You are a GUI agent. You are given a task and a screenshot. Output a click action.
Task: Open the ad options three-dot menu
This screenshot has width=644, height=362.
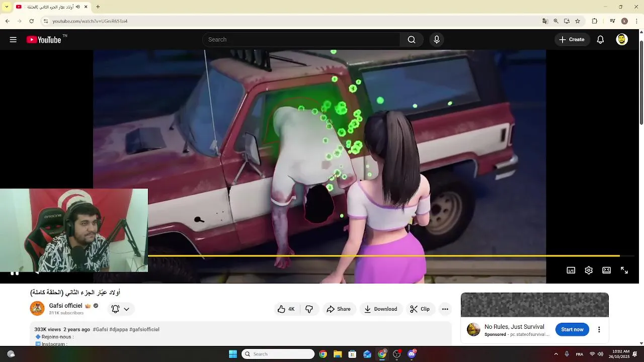[x=599, y=330]
